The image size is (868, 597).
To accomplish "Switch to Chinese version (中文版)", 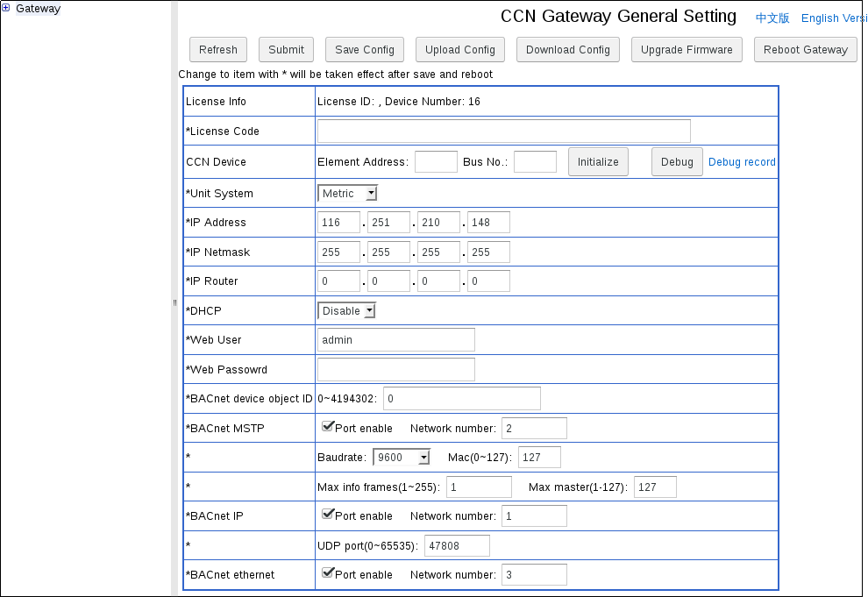I will (x=772, y=18).
